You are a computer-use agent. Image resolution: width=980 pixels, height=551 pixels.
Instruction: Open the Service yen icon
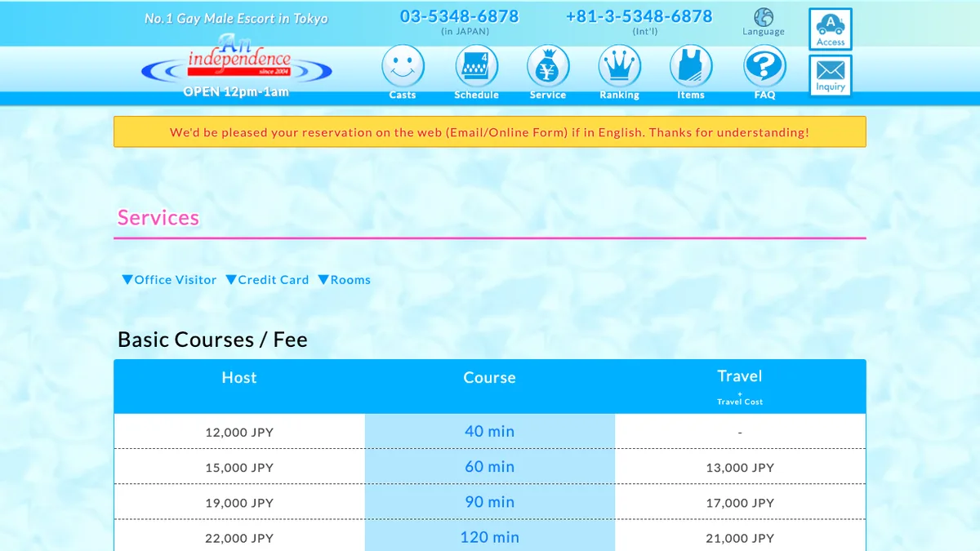[x=548, y=67]
